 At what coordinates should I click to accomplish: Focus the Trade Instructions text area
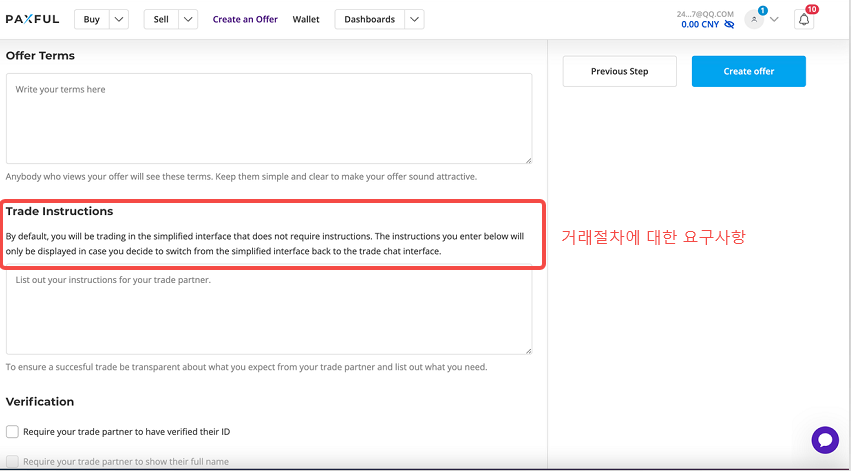tap(269, 309)
